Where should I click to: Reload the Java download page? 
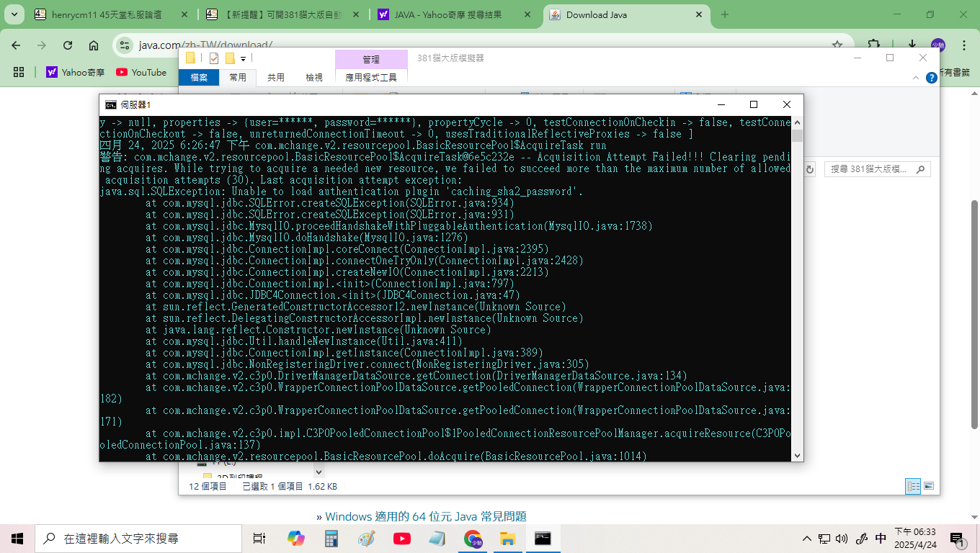pyautogui.click(x=68, y=45)
